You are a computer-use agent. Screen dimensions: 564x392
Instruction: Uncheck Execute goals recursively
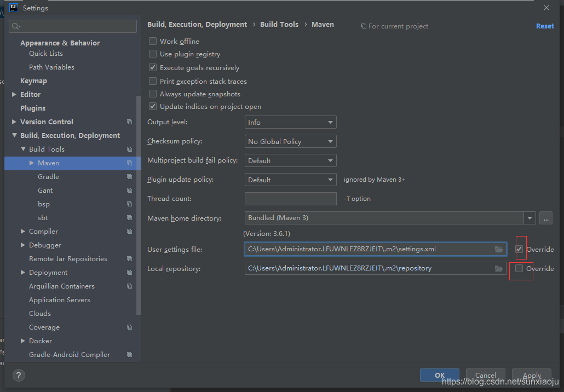153,67
